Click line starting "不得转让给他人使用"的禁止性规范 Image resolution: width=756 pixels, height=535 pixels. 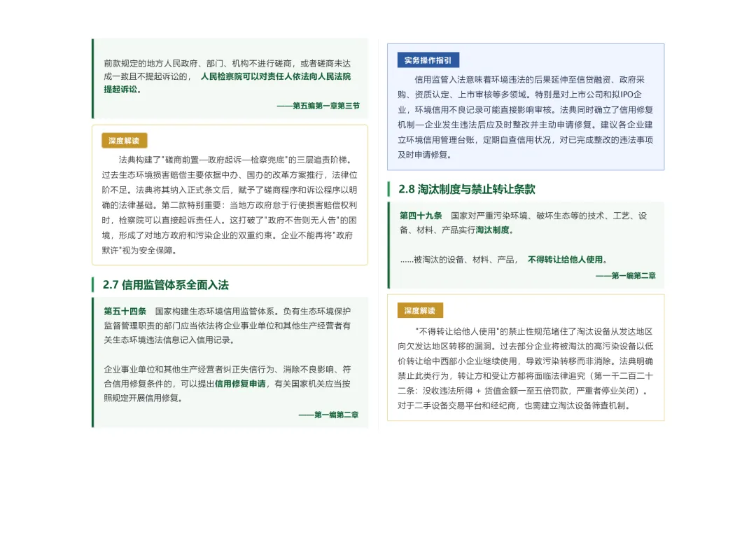tap(533, 332)
